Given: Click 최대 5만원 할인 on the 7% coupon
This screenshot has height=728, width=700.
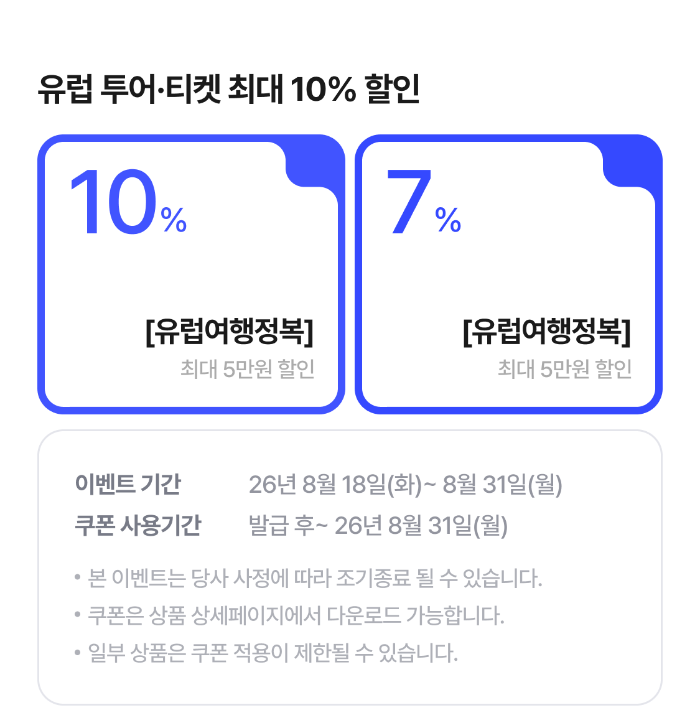Looking at the screenshot, I should [x=565, y=369].
